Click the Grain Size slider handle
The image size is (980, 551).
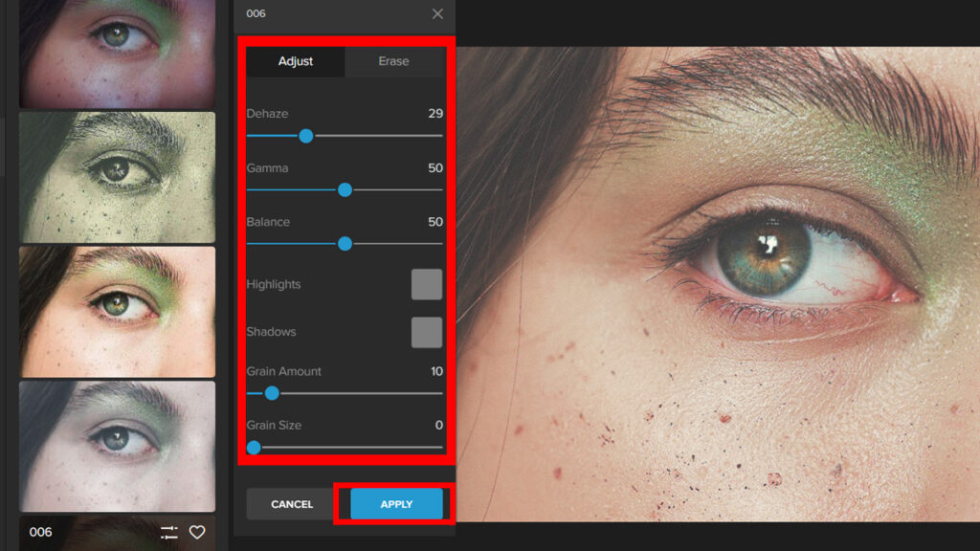point(254,447)
